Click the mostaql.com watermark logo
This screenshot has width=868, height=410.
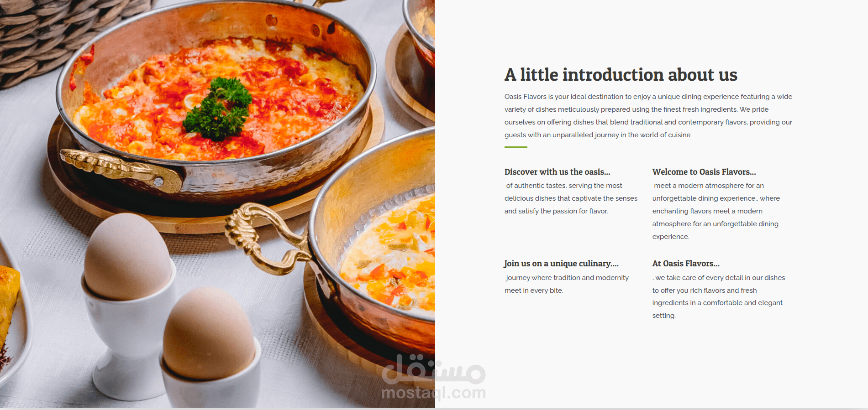tap(433, 377)
